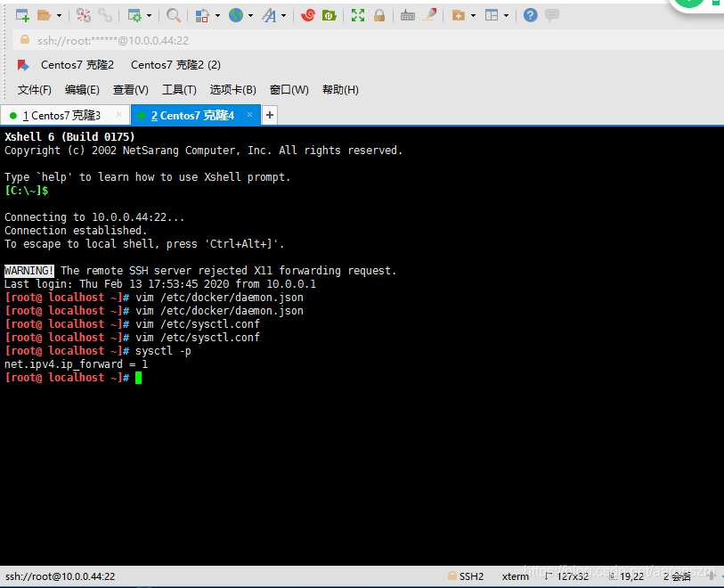The height and width of the screenshot is (588, 724).
Task: Click the terminal cursor at last prompt
Action: click(139, 378)
